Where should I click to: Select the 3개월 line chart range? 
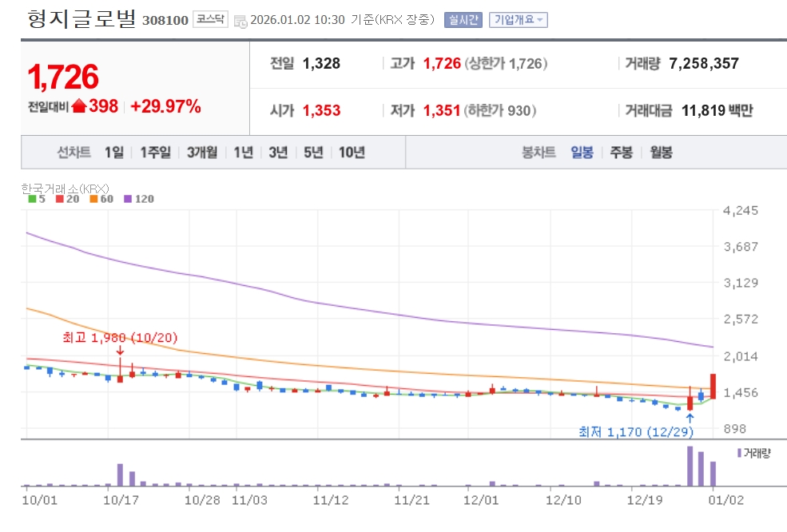[x=202, y=153]
